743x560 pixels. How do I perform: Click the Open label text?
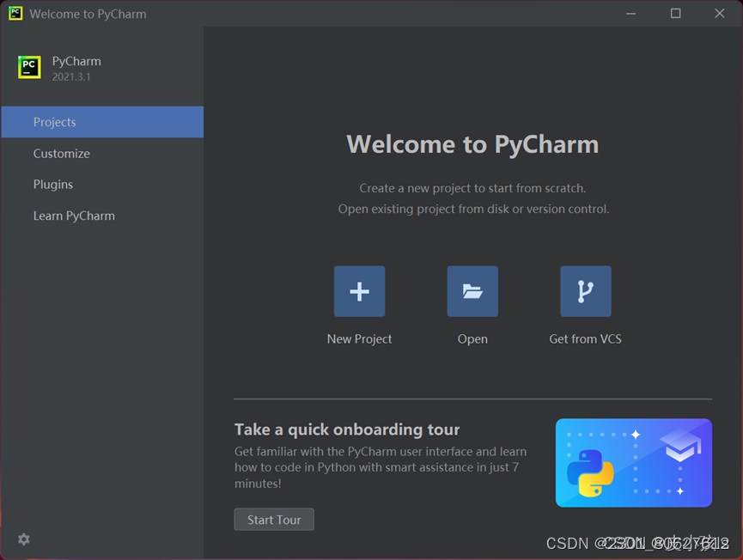[x=472, y=338]
